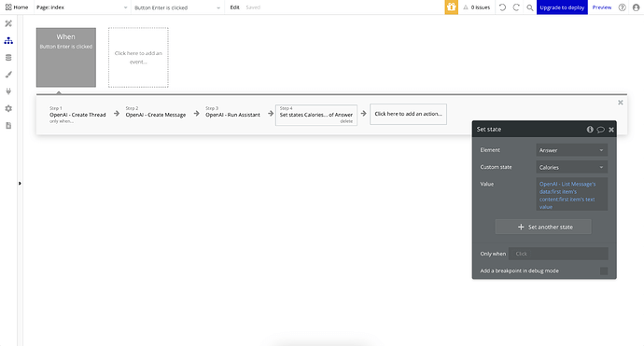Toggle Add a breakpoint in debug mode
Viewport: 644px width, 346px height.
click(604, 270)
